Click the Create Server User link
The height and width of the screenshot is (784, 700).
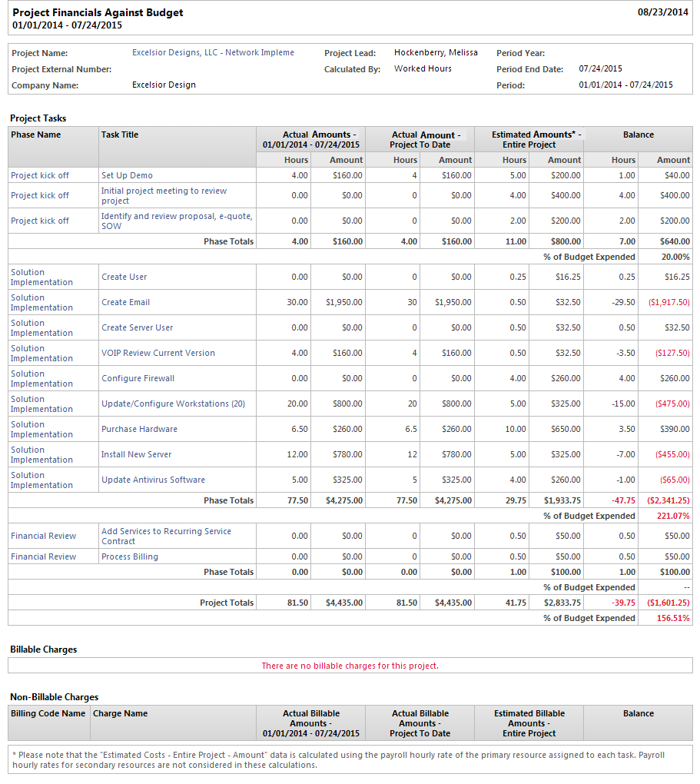[x=137, y=327]
